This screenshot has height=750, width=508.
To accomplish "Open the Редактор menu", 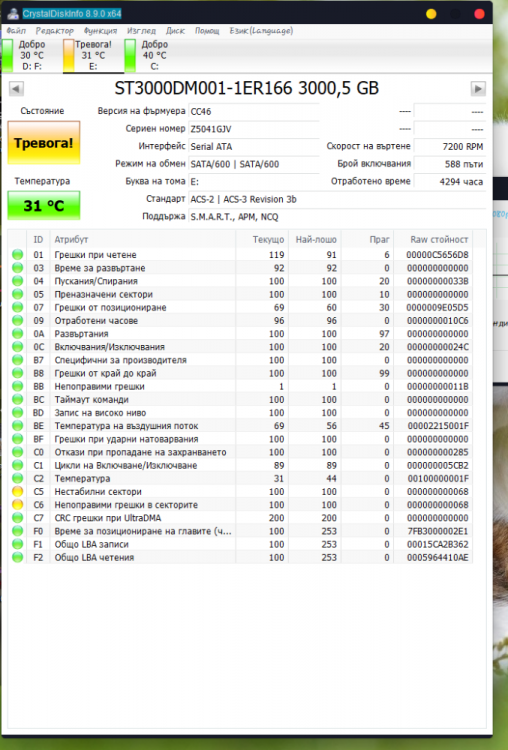I will [55, 31].
